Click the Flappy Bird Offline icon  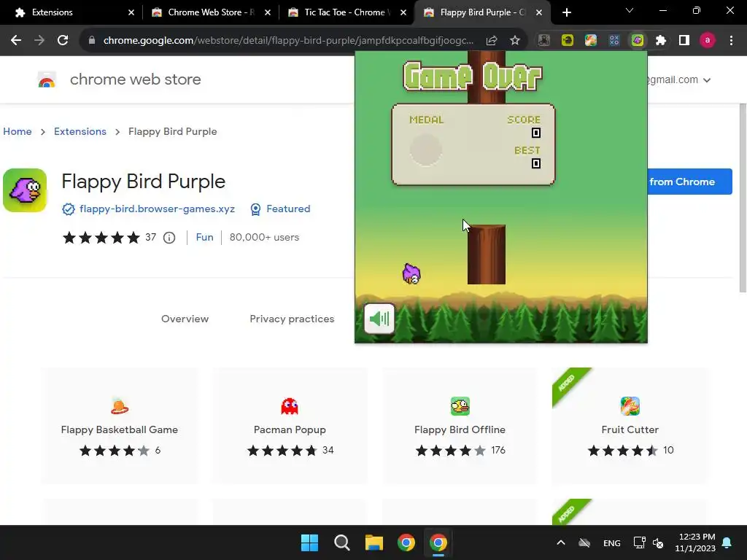[460, 406]
